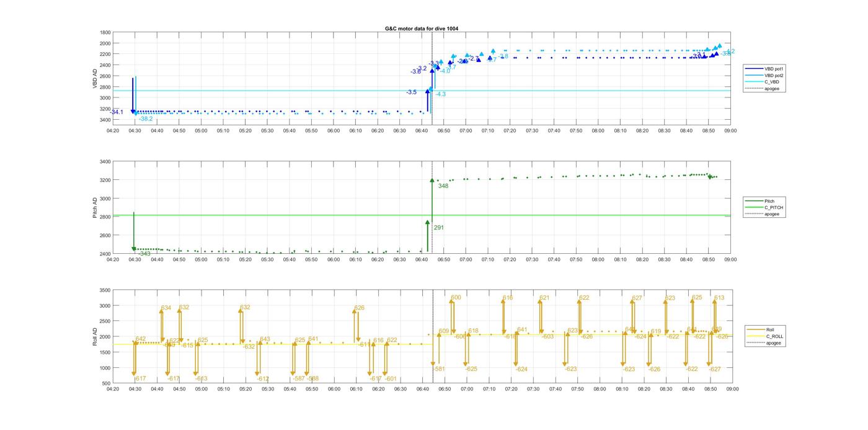Image resolution: width=868 pixels, height=430 pixels.
Task: Click the '09:00' tick under the Roll plot
Action: click(732, 389)
